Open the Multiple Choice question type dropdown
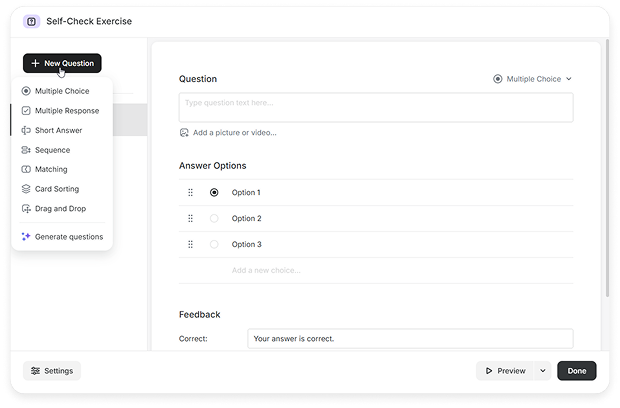The image size is (620, 408). pyautogui.click(x=533, y=79)
